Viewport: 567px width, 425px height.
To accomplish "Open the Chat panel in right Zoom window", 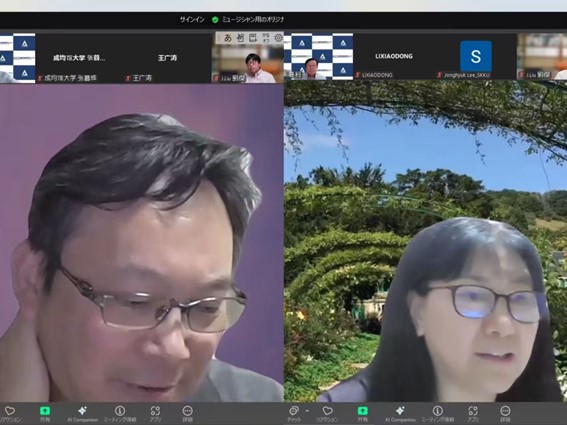I will [x=294, y=413].
